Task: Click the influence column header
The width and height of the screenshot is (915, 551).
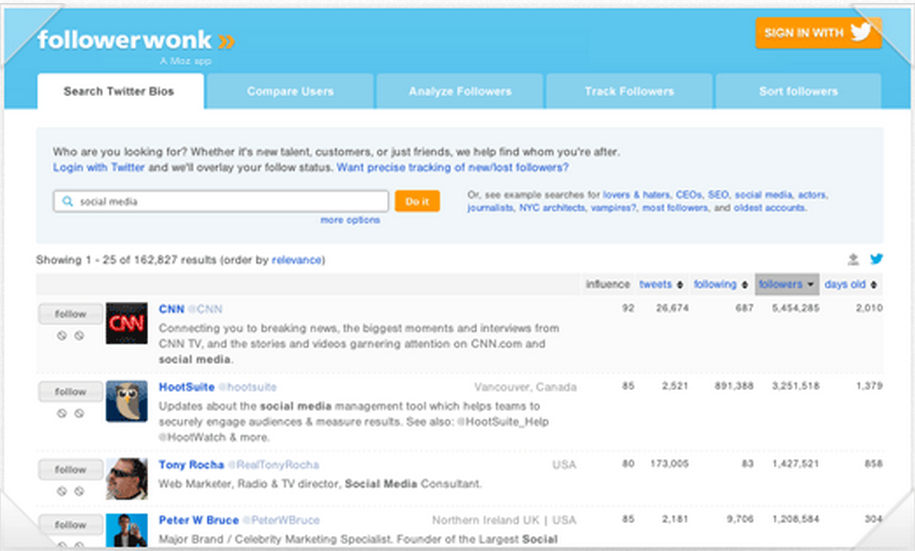Action: coord(607,284)
